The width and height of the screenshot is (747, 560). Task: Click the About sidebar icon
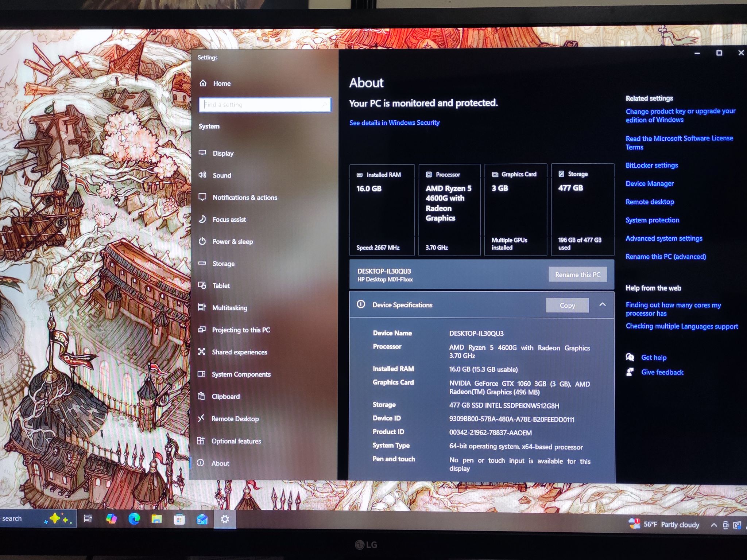point(201,463)
